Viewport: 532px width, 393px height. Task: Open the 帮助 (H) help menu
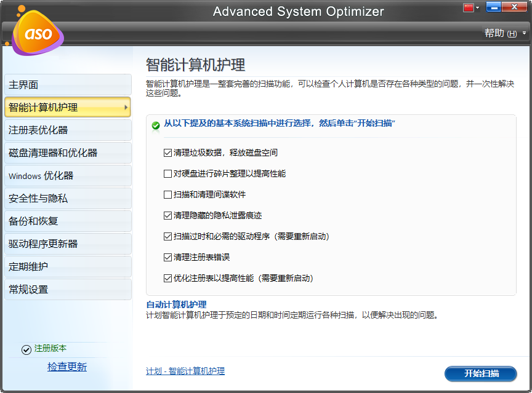point(501,33)
